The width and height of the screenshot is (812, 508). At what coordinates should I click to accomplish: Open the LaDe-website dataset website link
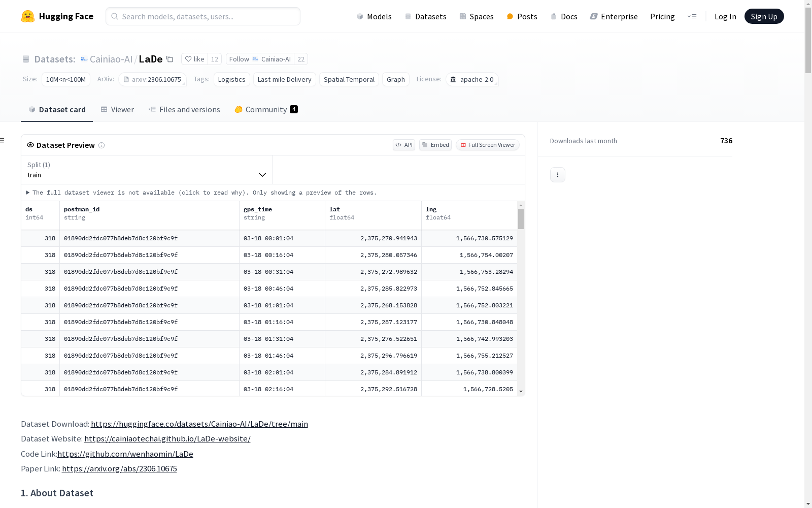pos(167,438)
